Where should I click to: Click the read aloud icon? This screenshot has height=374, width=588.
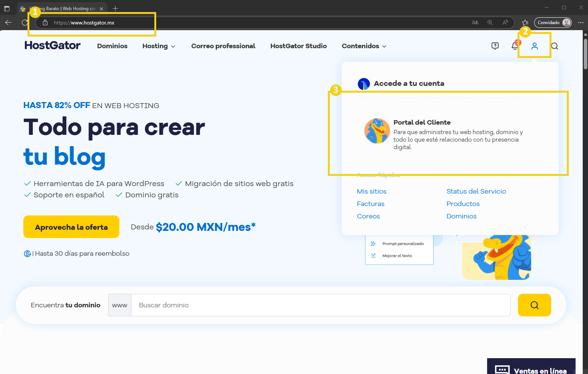(x=505, y=23)
